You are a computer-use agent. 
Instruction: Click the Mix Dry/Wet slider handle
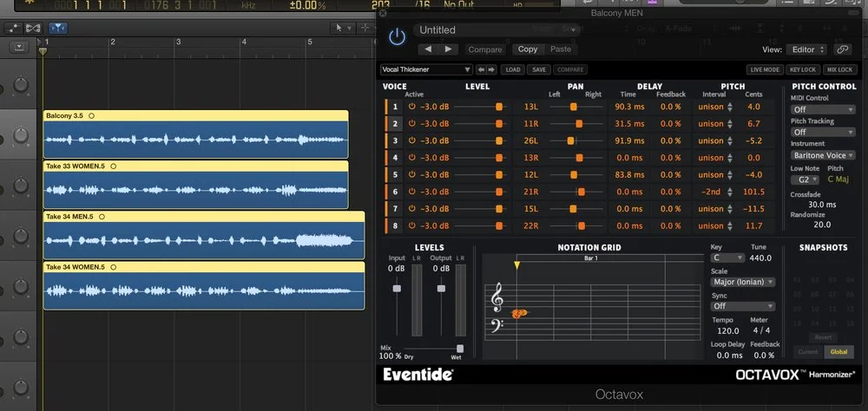click(459, 349)
